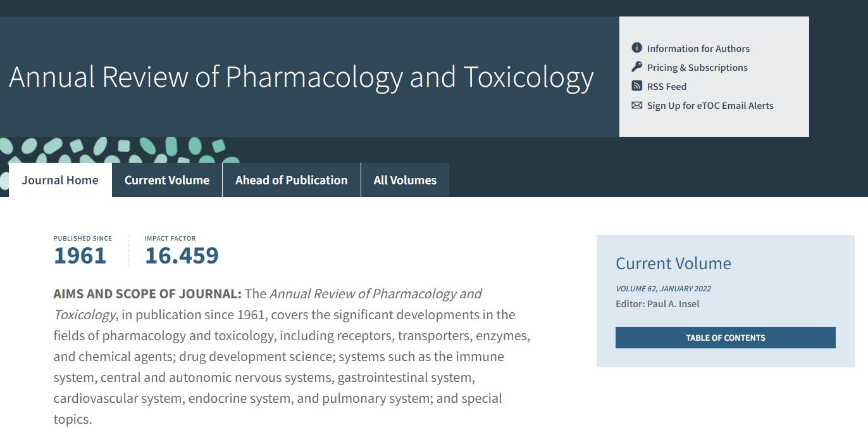
Task: Select the RSS Feed text link
Action: tap(666, 87)
